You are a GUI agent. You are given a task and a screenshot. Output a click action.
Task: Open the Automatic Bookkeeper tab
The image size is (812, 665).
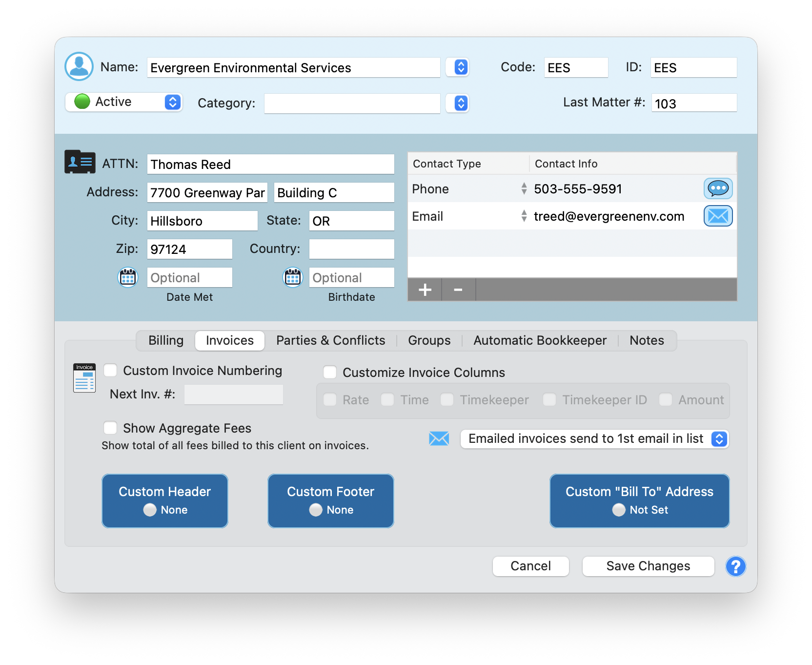pyautogui.click(x=539, y=340)
